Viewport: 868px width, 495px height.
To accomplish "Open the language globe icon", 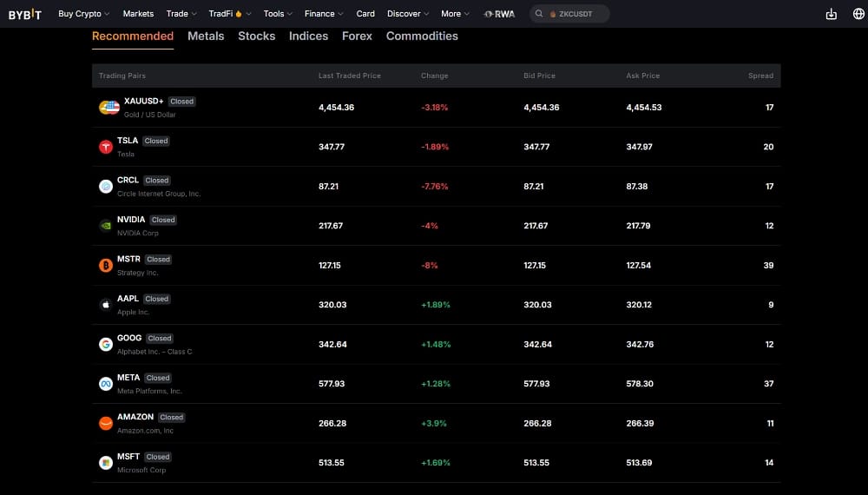I will pos(858,14).
